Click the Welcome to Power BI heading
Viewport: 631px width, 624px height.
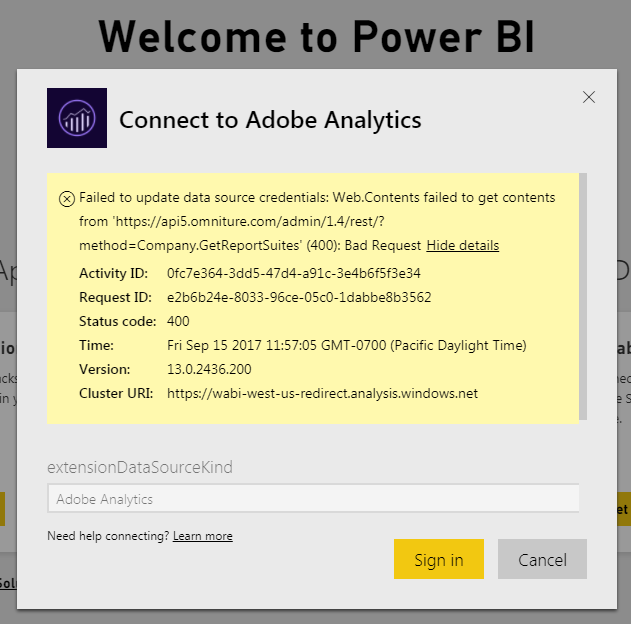(316, 37)
